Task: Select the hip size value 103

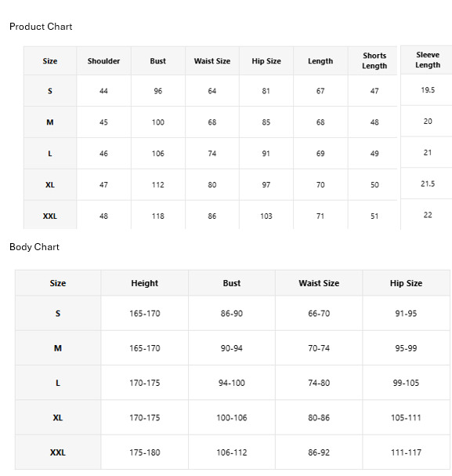Action: coord(266,216)
